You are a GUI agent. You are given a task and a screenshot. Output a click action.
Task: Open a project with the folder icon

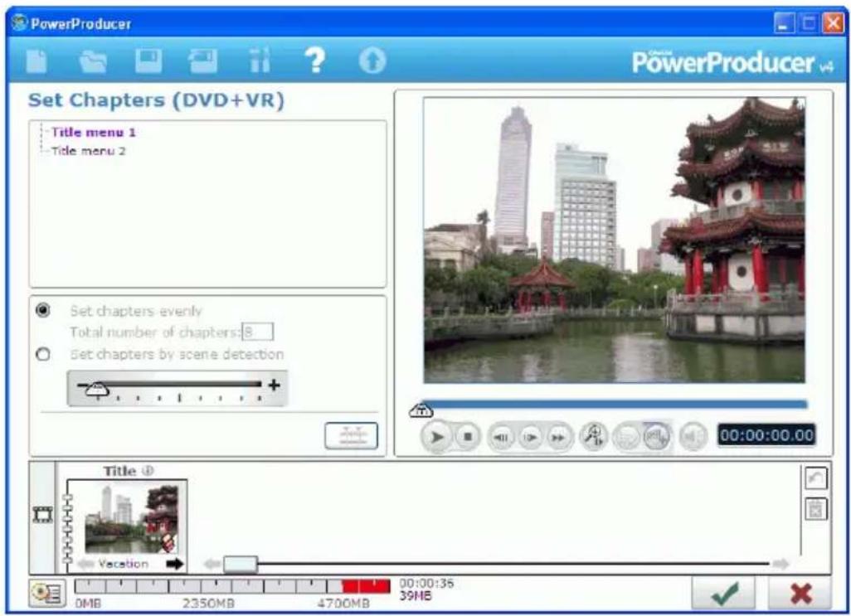pos(93,61)
